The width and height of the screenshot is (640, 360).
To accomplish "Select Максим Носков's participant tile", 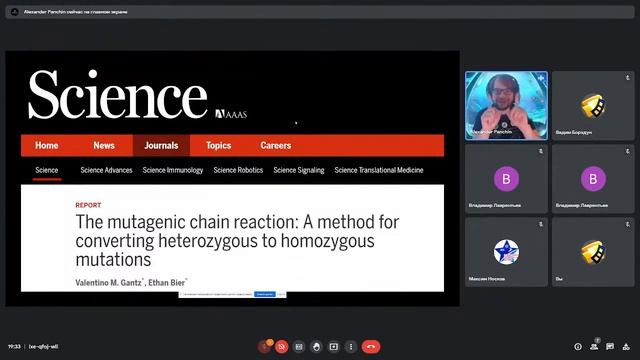I will [506, 252].
